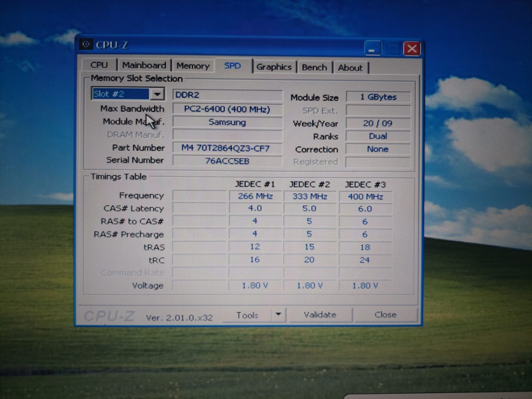This screenshot has height=399, width=532.
Task: Click tRC value 24
Action: coord(365,260)
